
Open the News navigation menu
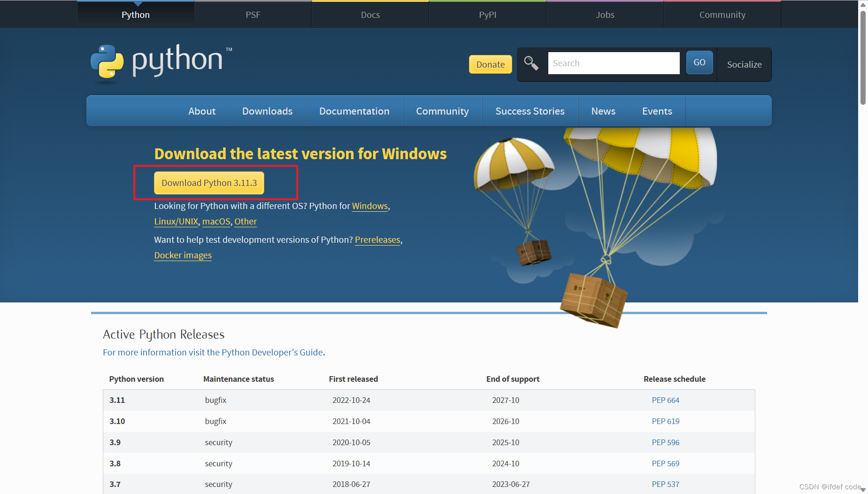click(603, 111)
